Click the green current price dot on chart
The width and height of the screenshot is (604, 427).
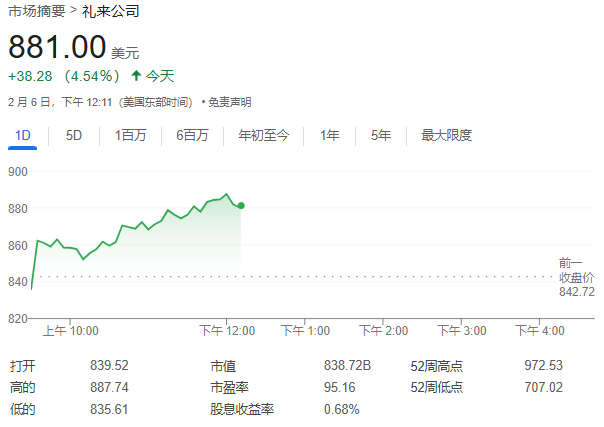[x=241, y=205]
